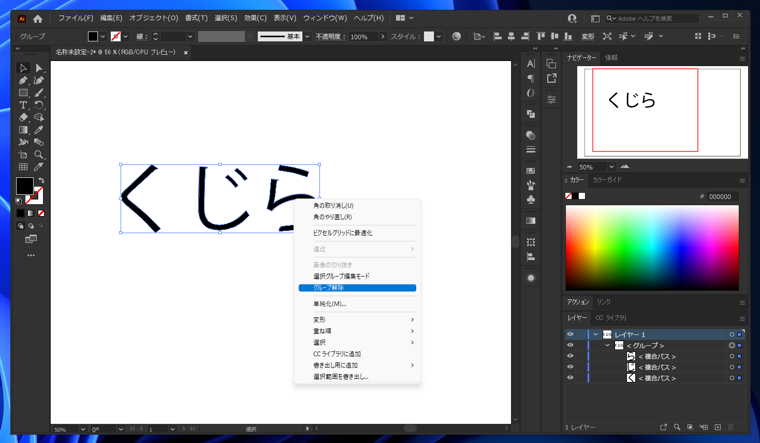The image size is (760, 443).
Task: Hide レイヤー 1 with its eye icon
Action: [x=570, y=334]
